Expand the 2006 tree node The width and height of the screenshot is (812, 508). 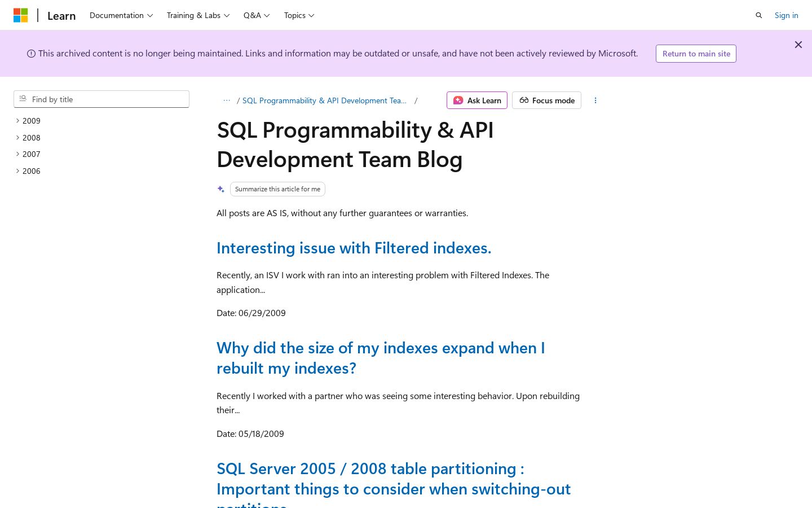28,171
